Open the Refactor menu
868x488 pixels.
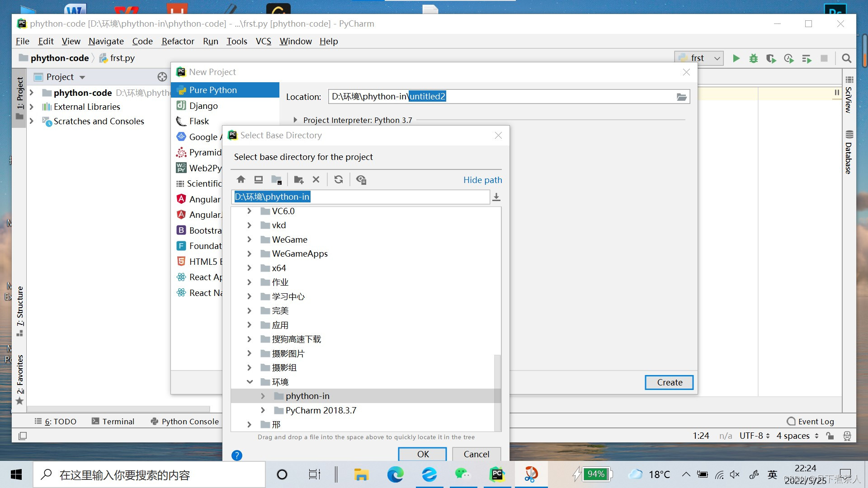pos(178,41)
